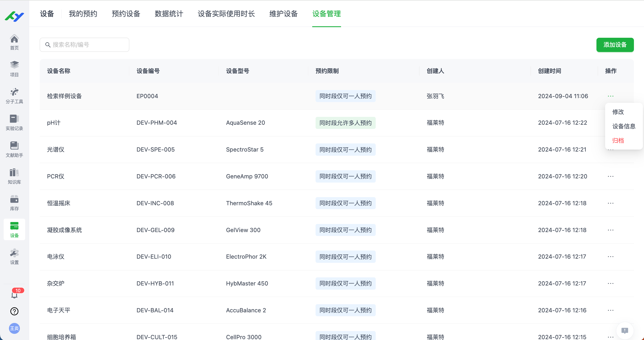Switch to 数据统计 tab
The height and width of the screenshot is (340, 644).
pyautogui.click(x=169, y=14)
